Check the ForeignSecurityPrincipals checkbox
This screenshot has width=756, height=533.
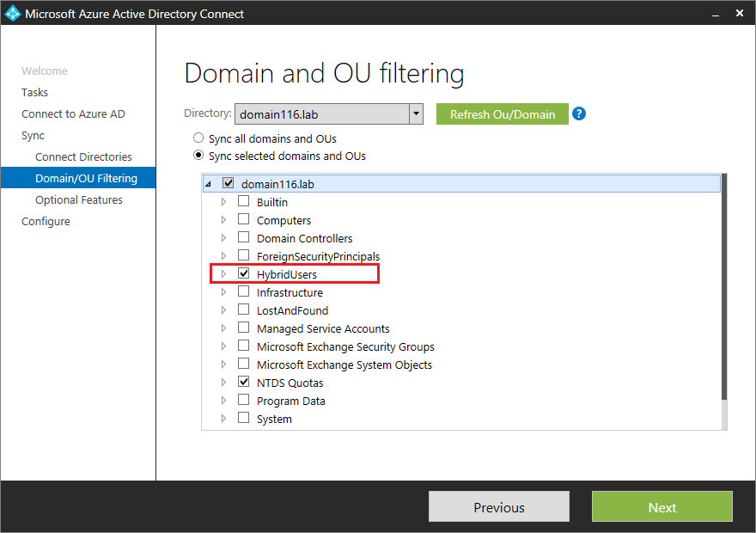pyautogui.click(x=243, y=255)
